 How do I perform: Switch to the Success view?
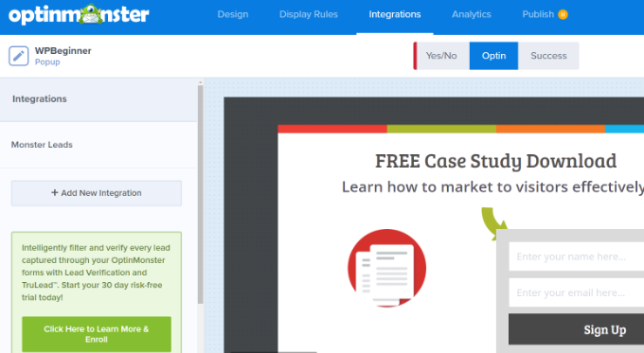(x=548, y=56)
